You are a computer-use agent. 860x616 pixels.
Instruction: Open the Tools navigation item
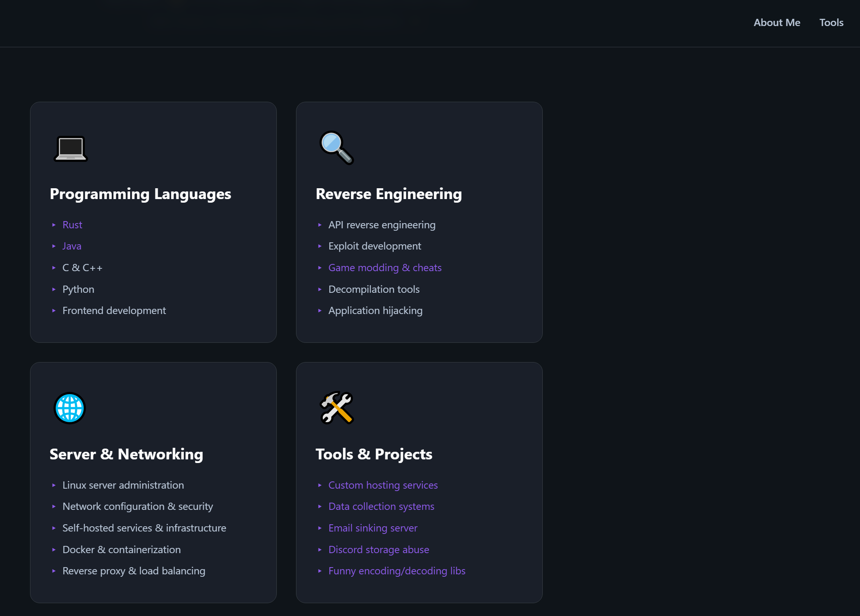[x=831, y=22]
